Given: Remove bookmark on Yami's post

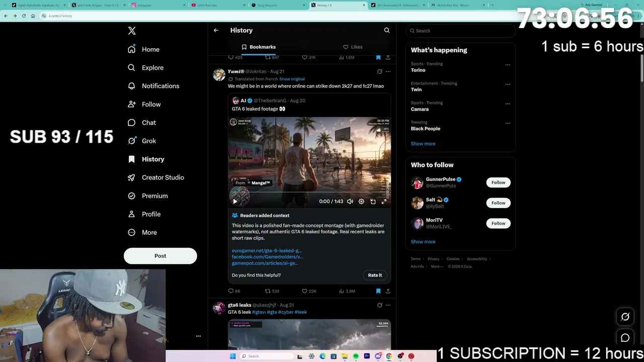Looking at the screenshot, I should [x=378, y=291].
